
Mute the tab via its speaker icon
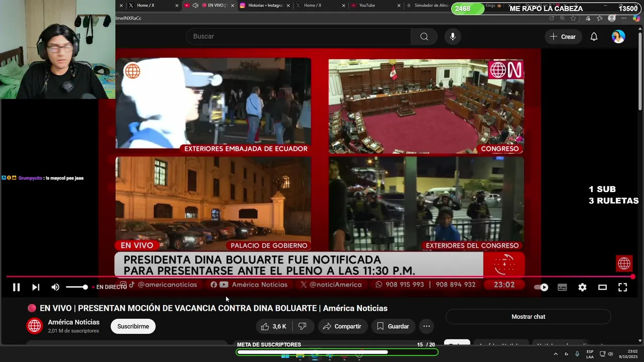pos(195,6)
